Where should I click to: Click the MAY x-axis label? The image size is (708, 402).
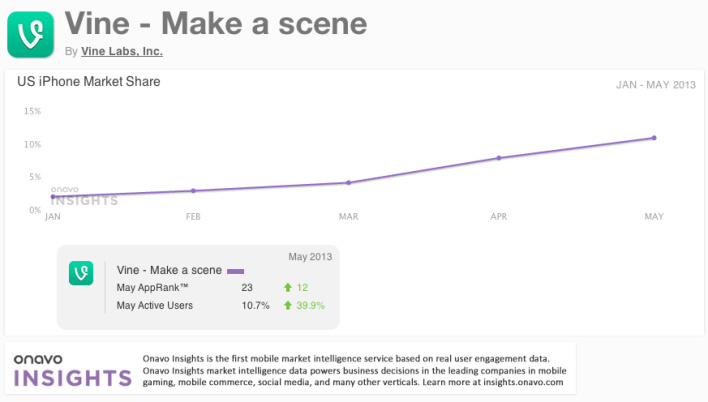point(654,217)
